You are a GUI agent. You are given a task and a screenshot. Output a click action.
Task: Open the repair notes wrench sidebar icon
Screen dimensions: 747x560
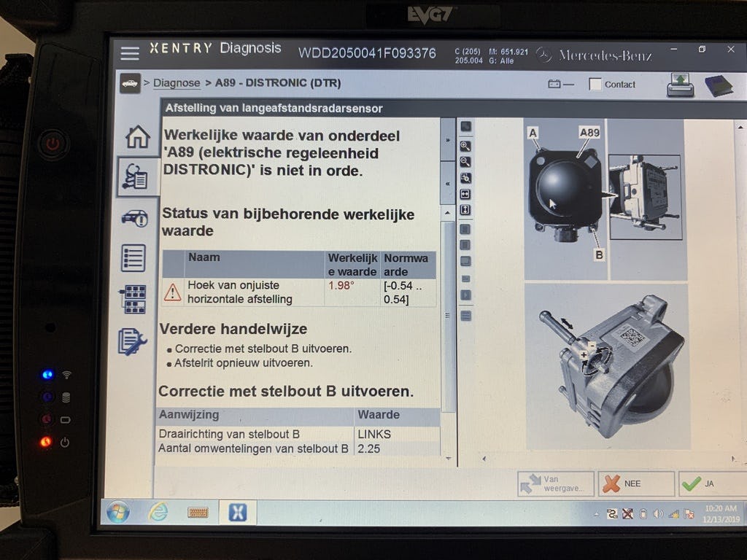(132, 341)
